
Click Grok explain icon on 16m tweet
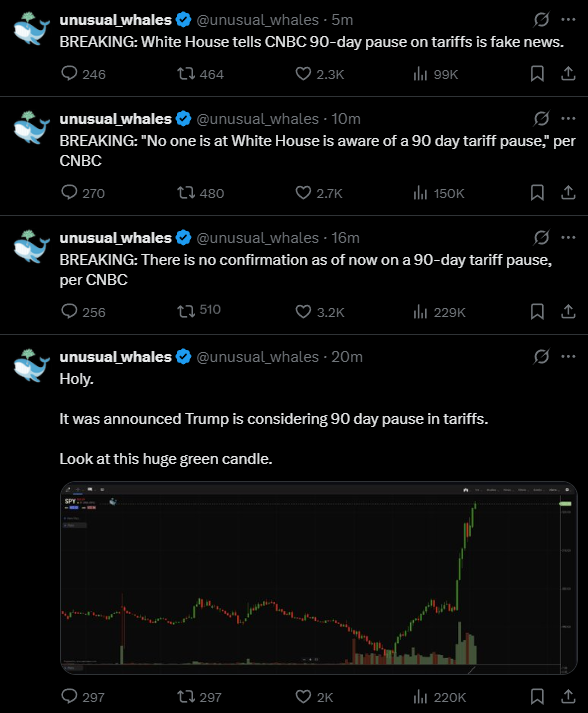tap(541, 237)
